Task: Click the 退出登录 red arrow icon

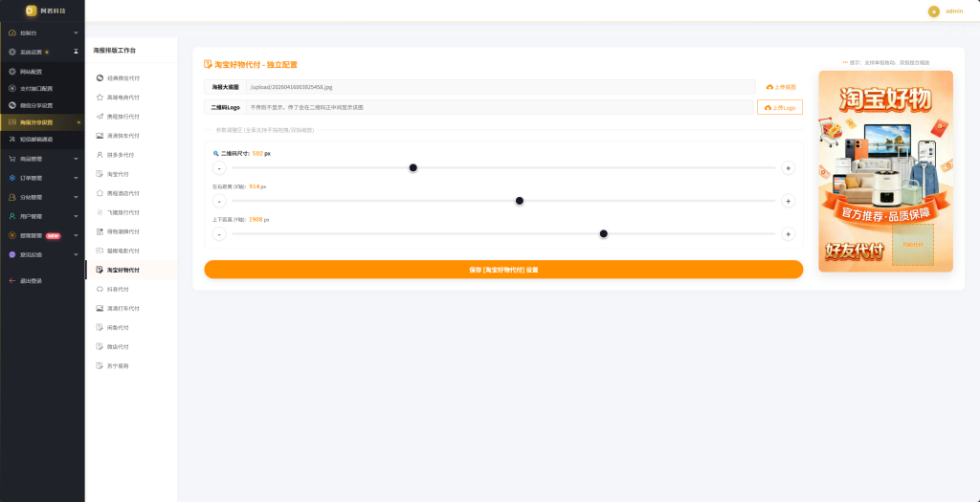Action: click(x=12, y=281)
